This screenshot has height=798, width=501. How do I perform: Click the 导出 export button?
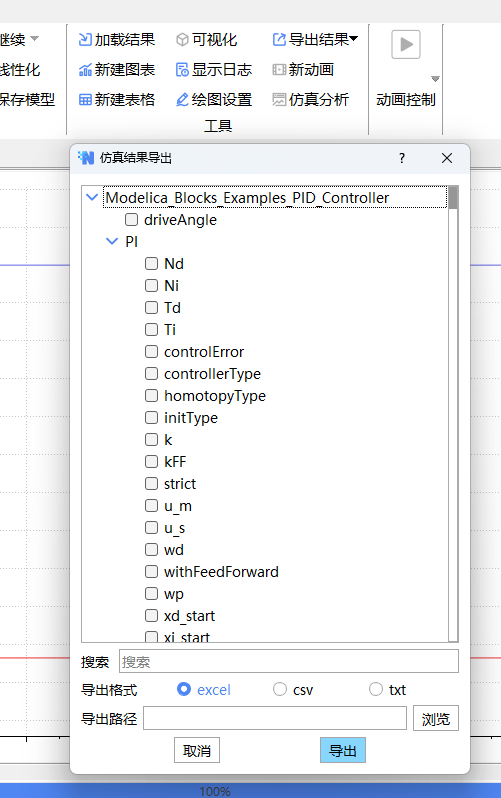(x=343, y=750)
